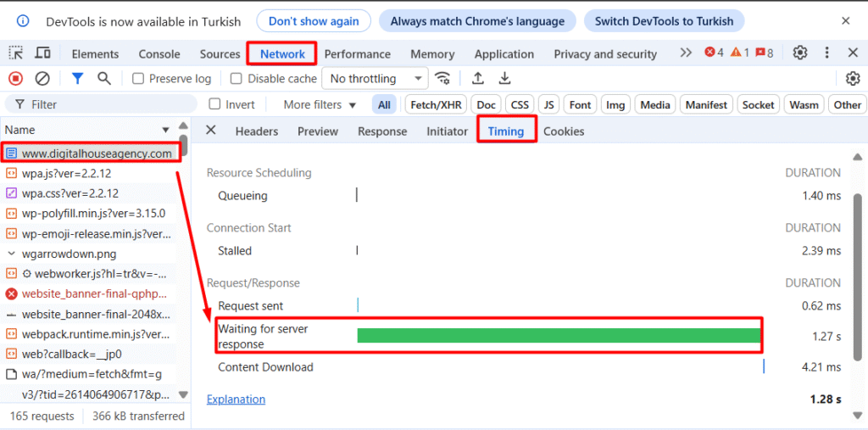The width and height of the screenshot is (868, 430).
Task: Open DevTools settings gear
Action: point(799,53)
